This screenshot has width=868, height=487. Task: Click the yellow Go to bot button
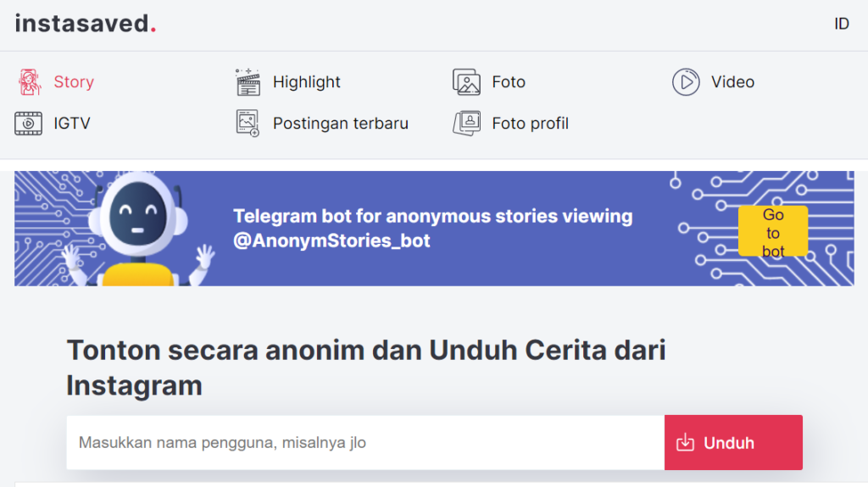[x=773, y=232]
